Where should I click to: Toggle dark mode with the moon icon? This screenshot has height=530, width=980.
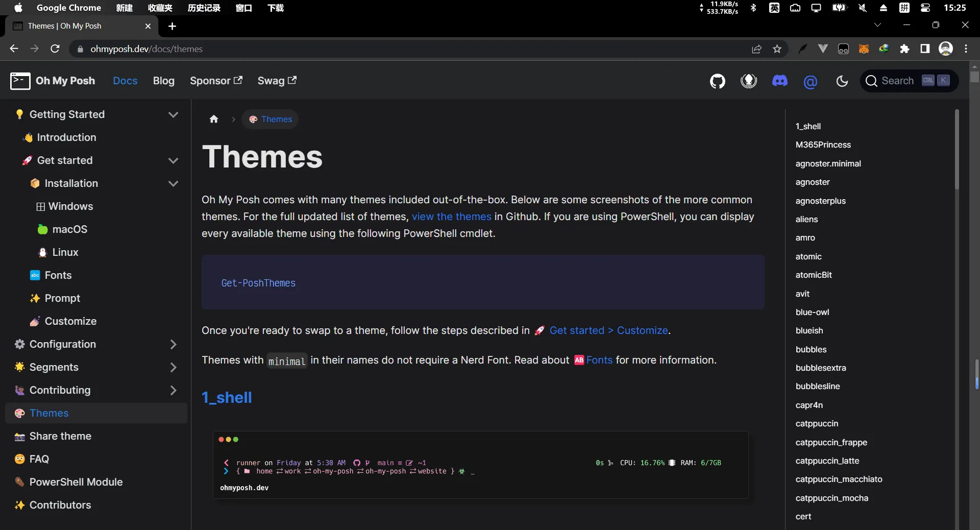point(842,81)
